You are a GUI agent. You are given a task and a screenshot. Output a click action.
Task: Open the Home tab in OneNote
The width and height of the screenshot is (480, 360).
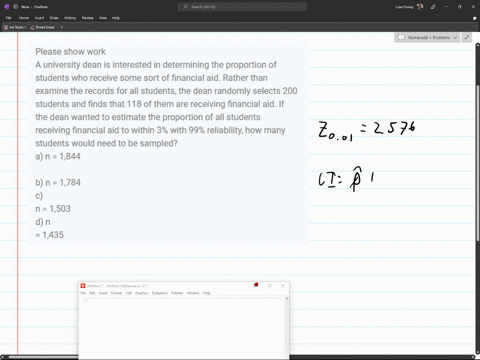(x=24, y=18)
